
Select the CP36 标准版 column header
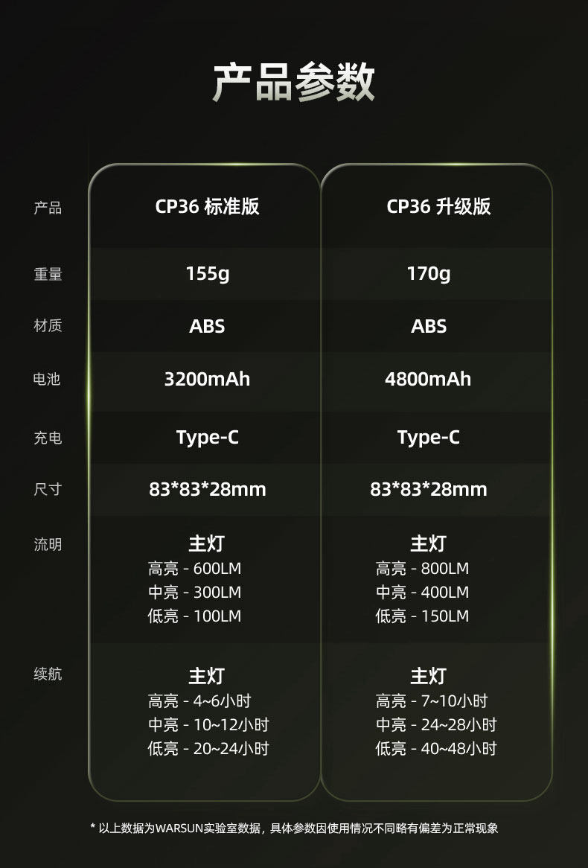click(x=207, y=206)
